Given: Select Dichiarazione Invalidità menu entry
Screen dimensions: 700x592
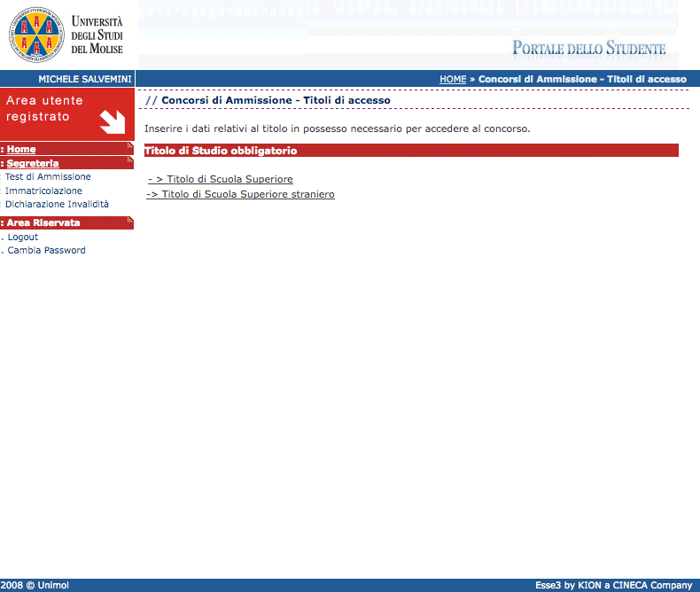Looking at the screenshot, I should coord(57,204).
